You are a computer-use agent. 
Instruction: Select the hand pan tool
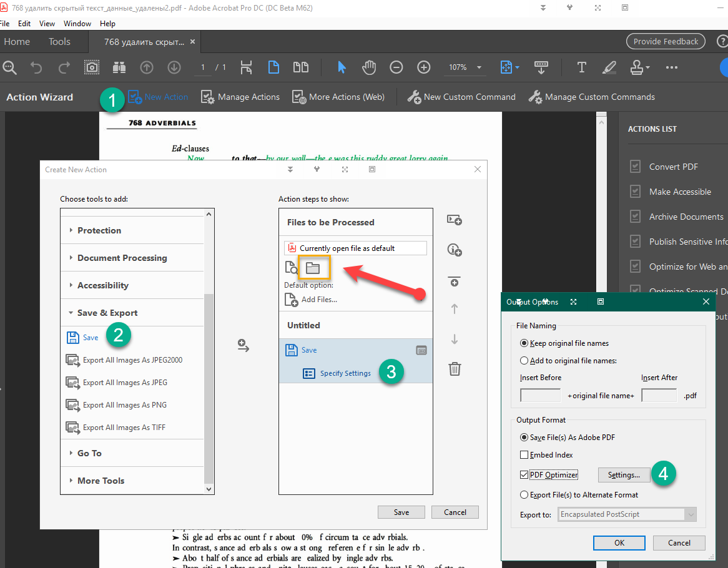[369, 67]
